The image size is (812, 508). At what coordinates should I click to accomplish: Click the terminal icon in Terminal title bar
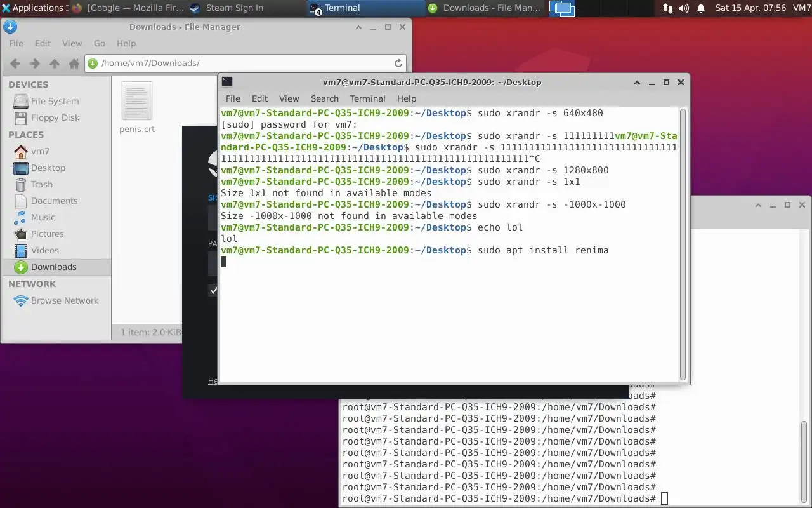click(227, 82)
